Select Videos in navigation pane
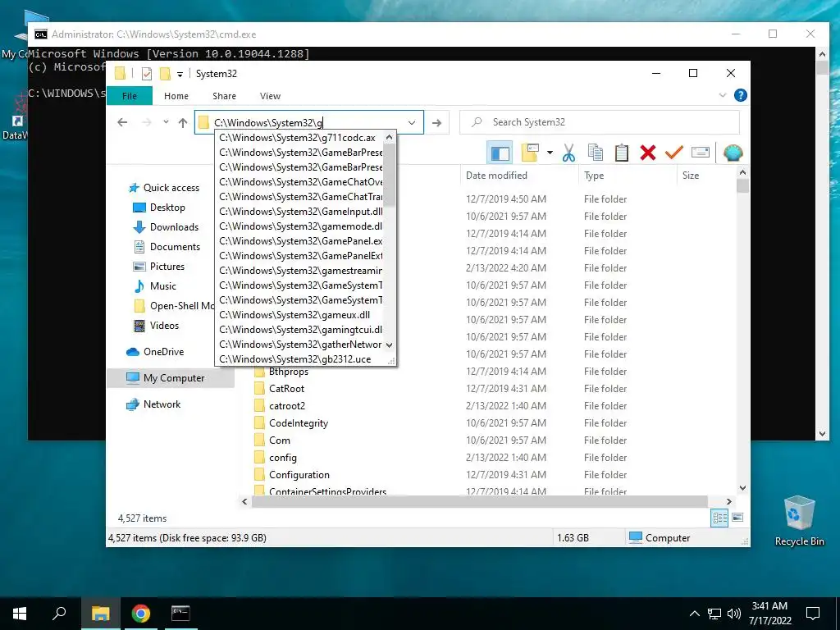840x630 pixels. click(157, 326)
